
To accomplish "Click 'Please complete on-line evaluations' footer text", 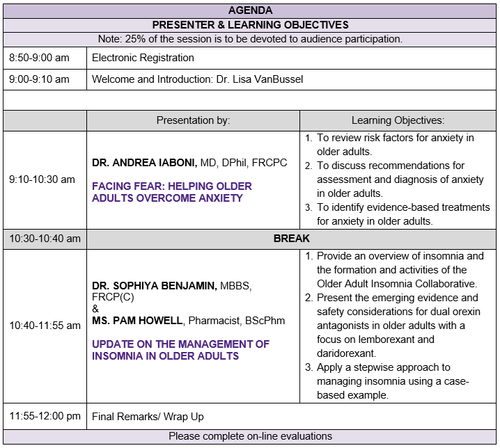I will tap(250, 437).
